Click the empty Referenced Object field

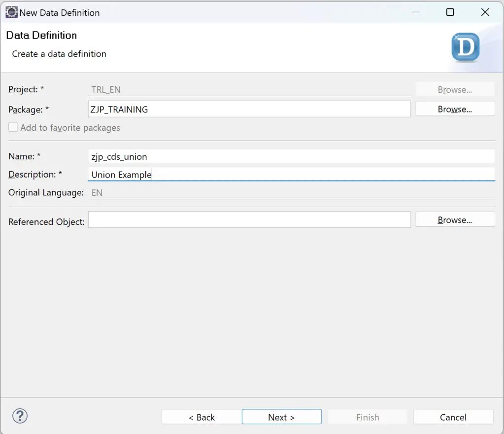point(249,220)
